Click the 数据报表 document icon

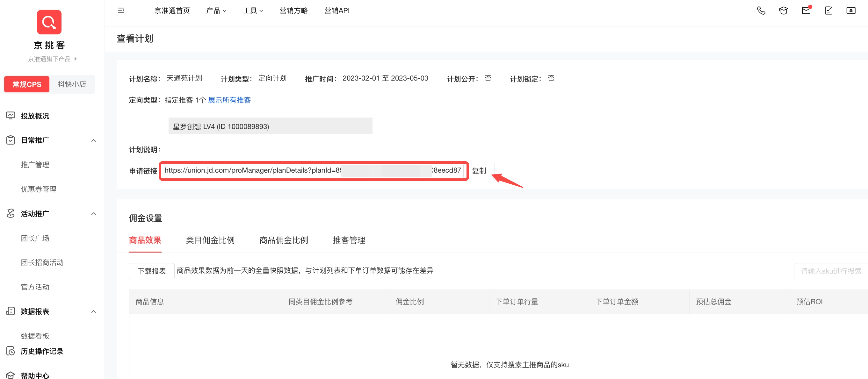point(11,311)
